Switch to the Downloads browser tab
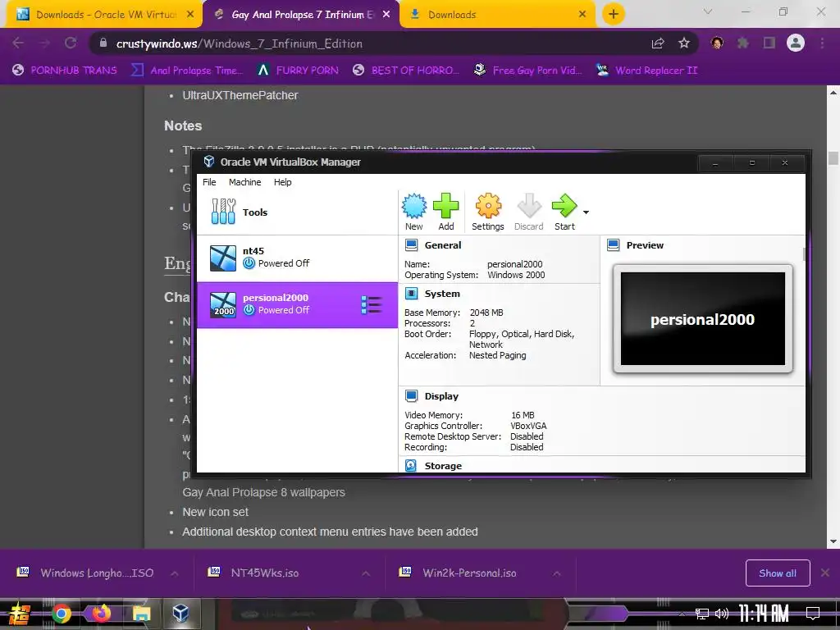The height and width of the screenshot is (630, 840). click(x=498, y=15)
